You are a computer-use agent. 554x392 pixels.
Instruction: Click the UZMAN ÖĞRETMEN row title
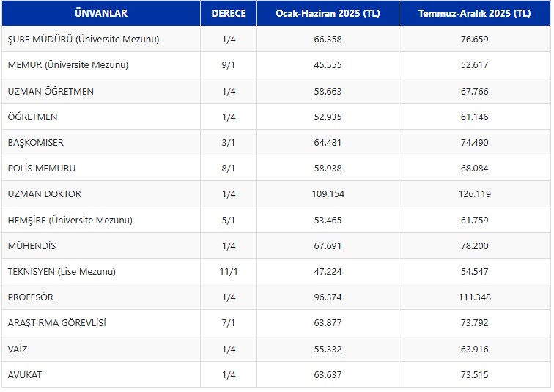coord(51,92)
